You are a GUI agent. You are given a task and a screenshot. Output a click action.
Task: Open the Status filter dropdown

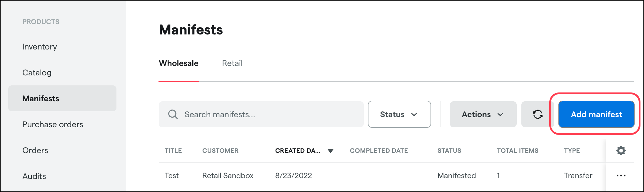[x=399, y=114]
